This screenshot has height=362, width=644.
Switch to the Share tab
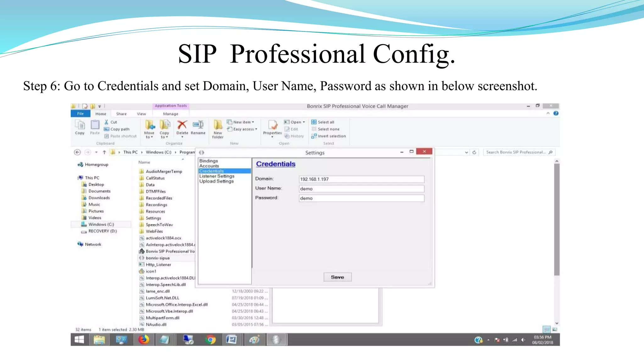pyautogui.click(x=121, y=114)
